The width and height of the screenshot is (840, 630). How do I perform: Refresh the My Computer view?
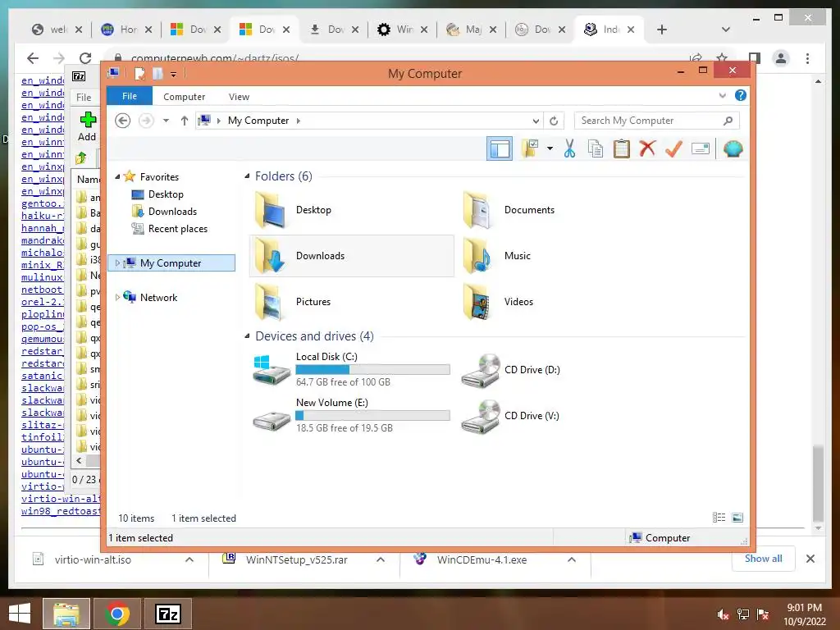point(554,121)
